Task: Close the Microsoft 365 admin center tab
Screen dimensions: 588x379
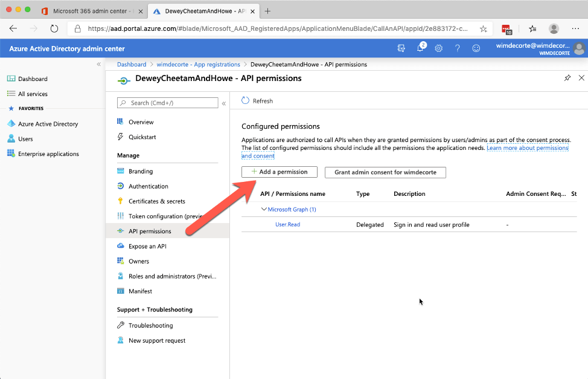Action: [x=141, y=11]
